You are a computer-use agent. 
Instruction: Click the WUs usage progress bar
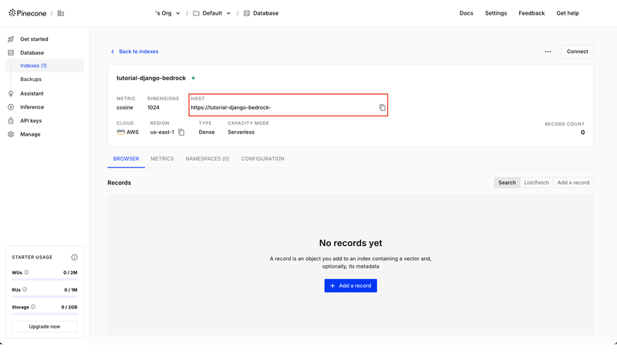(45, 279)
